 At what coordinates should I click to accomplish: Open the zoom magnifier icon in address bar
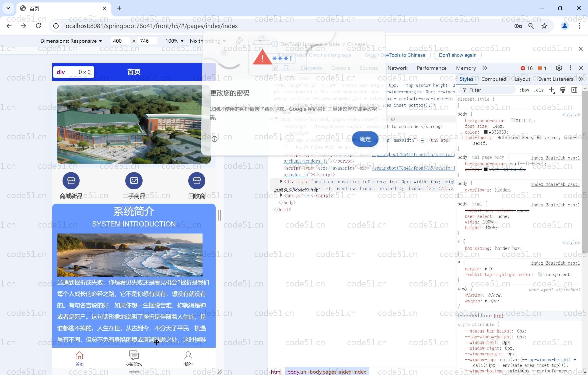click(531, 26)
